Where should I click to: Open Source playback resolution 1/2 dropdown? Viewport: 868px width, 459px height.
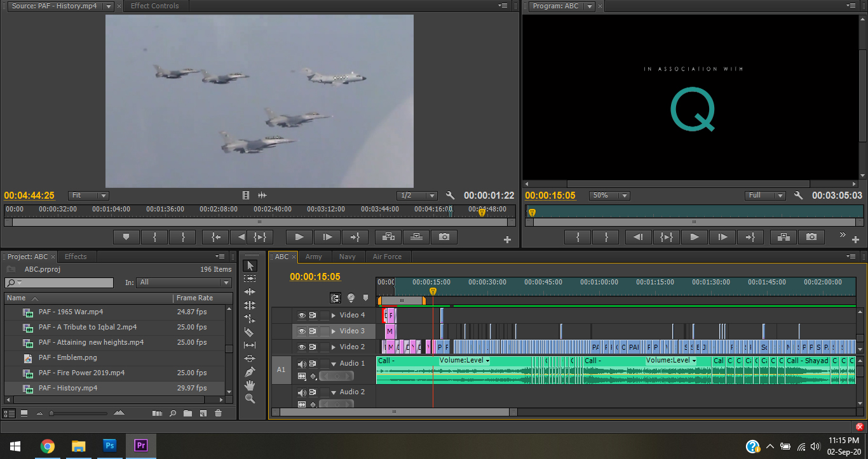(417, 196)
